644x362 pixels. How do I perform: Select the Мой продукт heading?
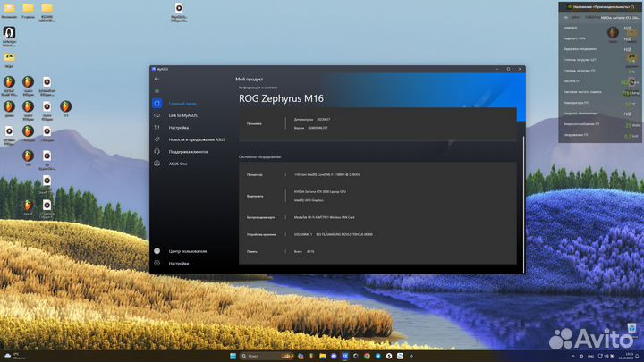250,80
